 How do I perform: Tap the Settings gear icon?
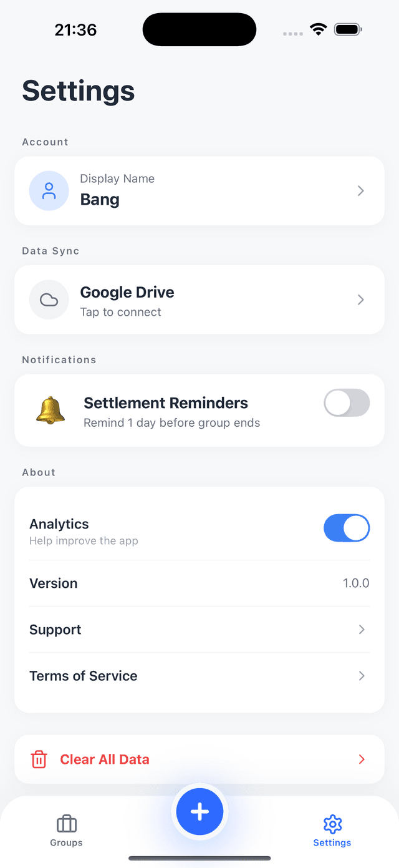[332, 824]
